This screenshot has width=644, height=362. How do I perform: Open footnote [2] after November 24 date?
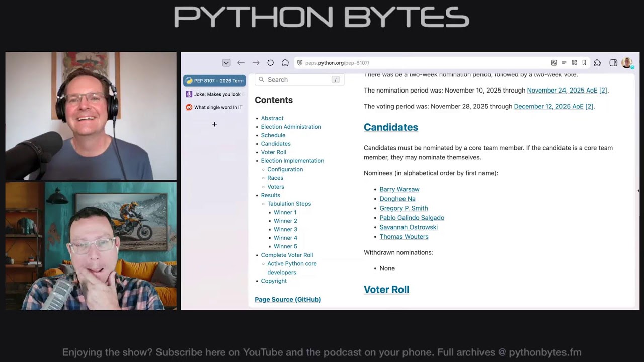click(603, 90)
